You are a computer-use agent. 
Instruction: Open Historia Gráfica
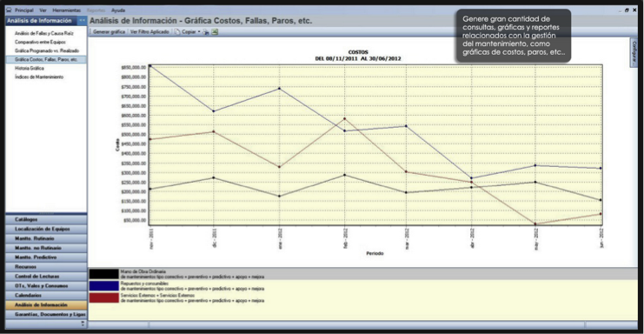[30, 68]
